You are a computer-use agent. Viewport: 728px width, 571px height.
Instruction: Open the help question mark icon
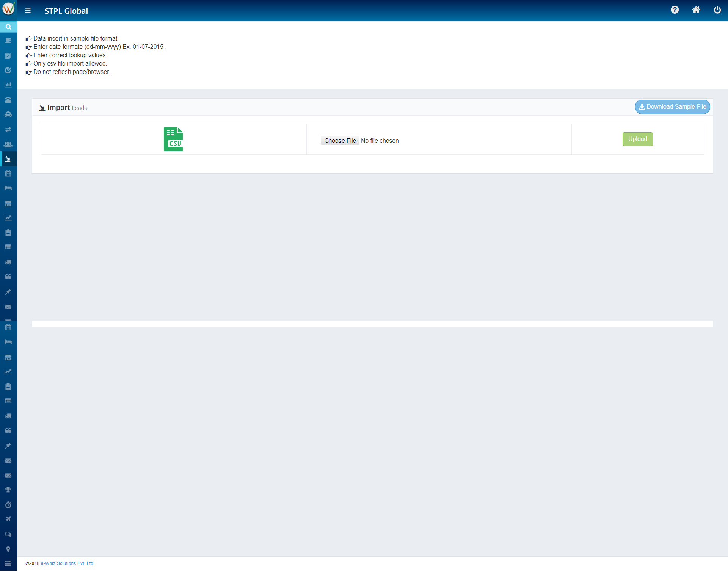coord(675,10)
